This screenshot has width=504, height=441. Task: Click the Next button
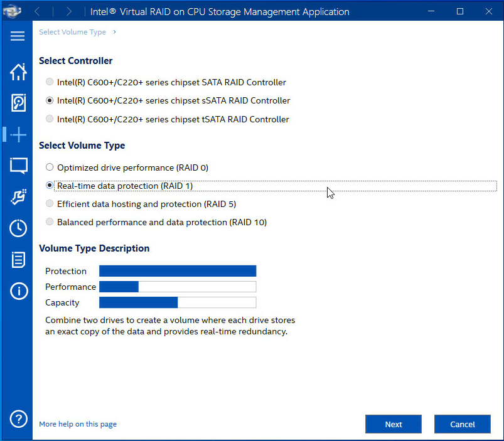coord(394,424)
